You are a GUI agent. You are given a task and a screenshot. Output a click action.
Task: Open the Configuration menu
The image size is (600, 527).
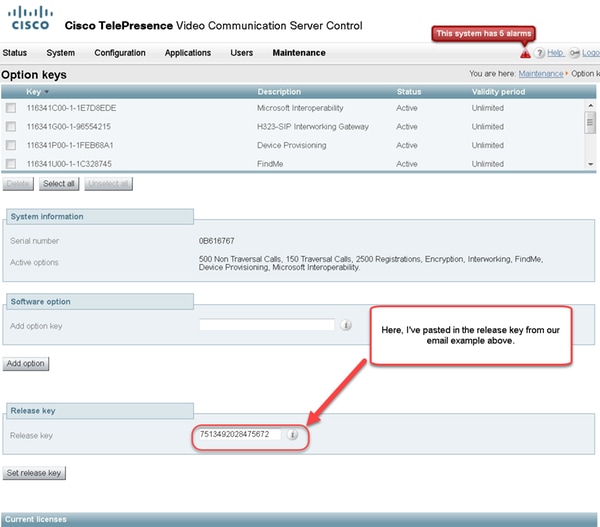pyautogui.click(x=120, y=53)
